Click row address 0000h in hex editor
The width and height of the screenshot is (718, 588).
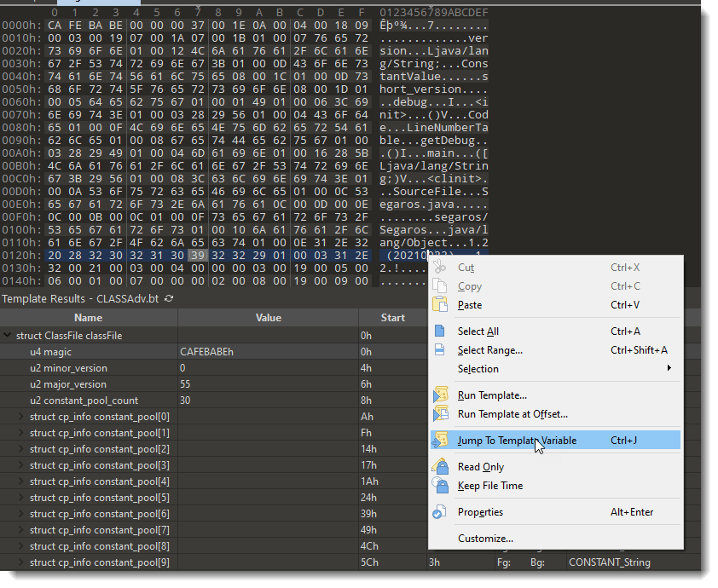(21, 26)
